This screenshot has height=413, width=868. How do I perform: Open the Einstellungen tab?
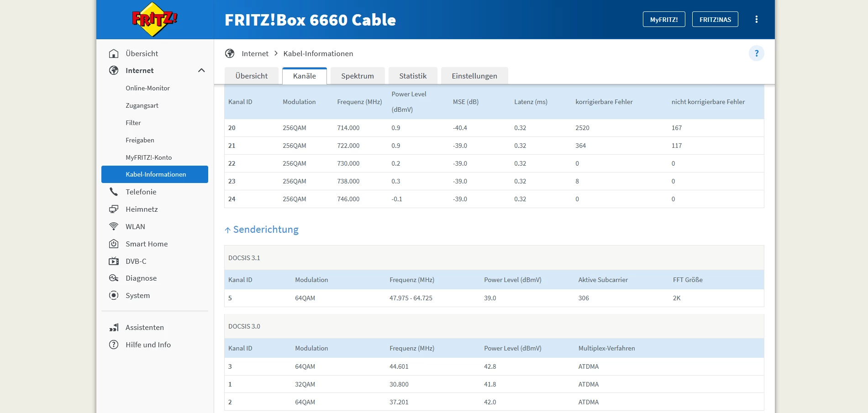[474, 76]
